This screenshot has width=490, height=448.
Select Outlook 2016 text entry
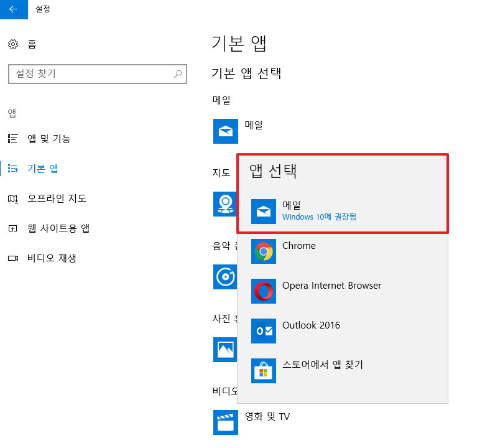[312, 325]
